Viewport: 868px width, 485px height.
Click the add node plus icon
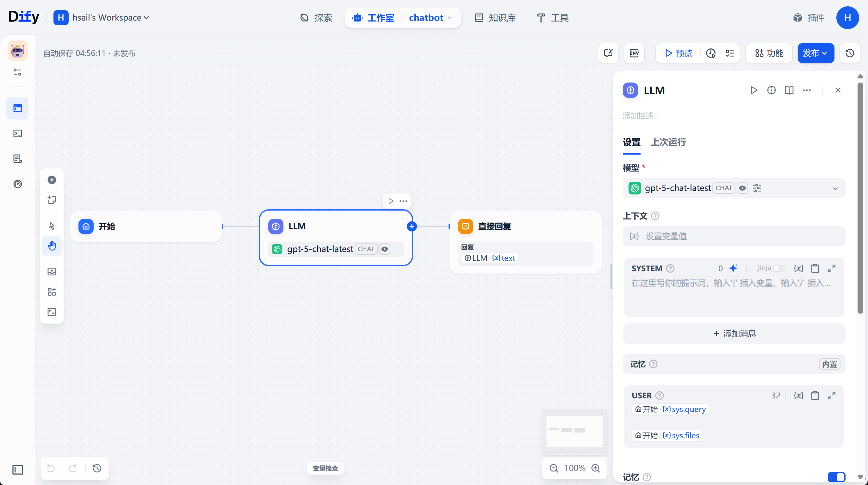click(52, 180)
